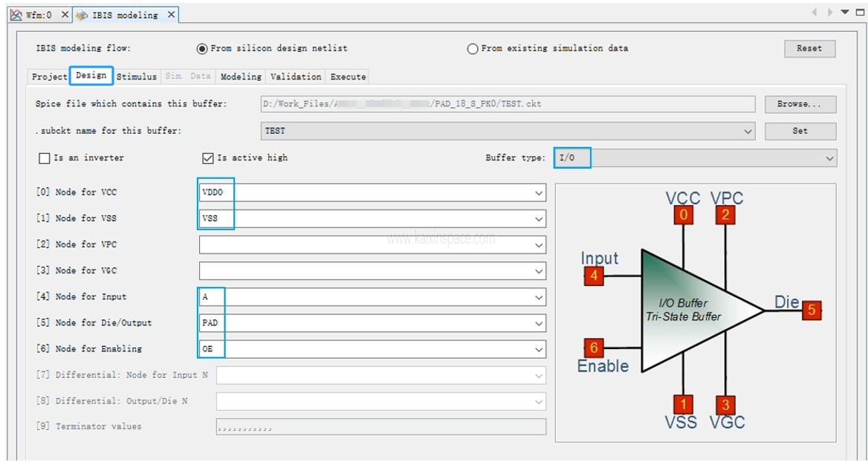Close the IBIS modeling tab

pos(172,15)
